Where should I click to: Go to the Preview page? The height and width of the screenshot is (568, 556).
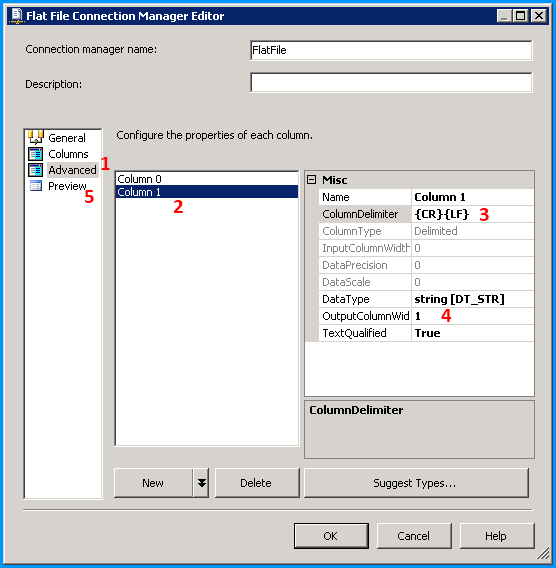(67, 186)
